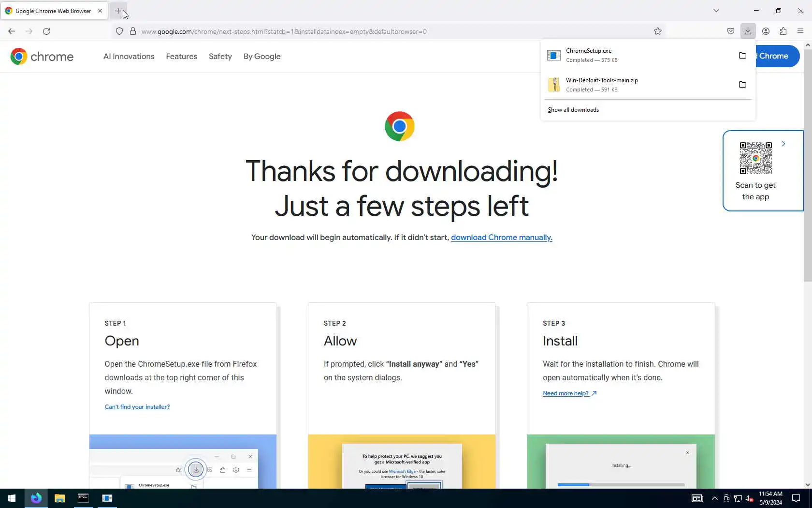Bookmark this page with the star
Image resolution: width=812 pixels, height=508 pixels.
pos(658,31)
